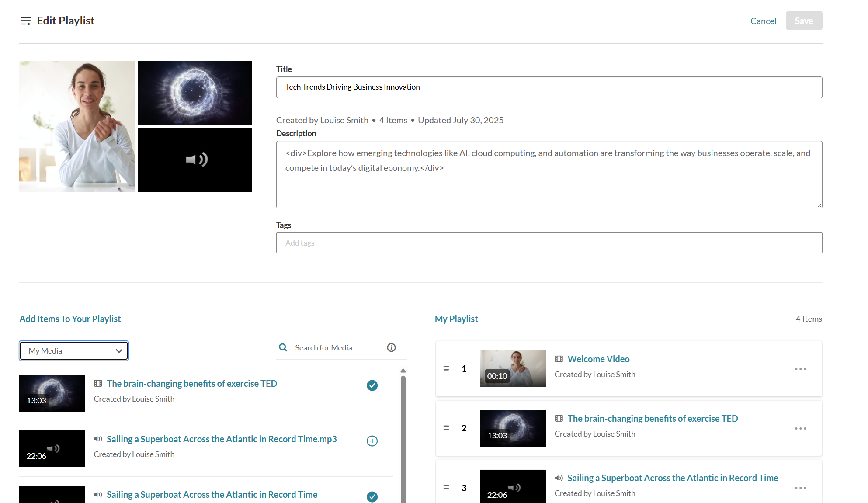Click the Add tags input field
The image size is (868, 503).
[549, 243]
